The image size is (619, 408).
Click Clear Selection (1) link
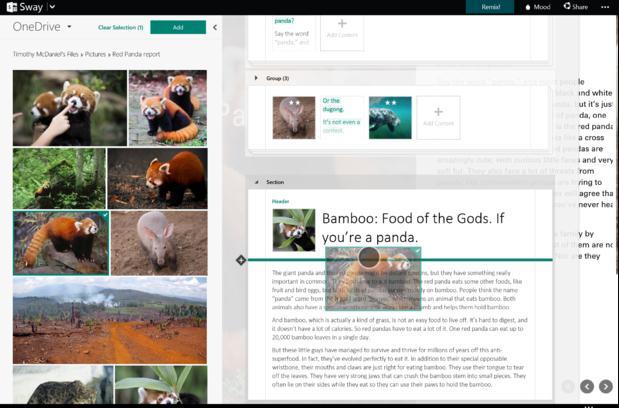(x=120, y=27)
